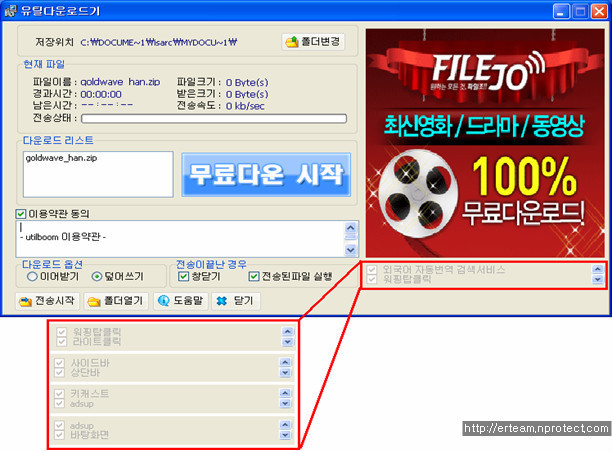
Task: Click the app icon in the title bar
Action: tap(13, 10)
